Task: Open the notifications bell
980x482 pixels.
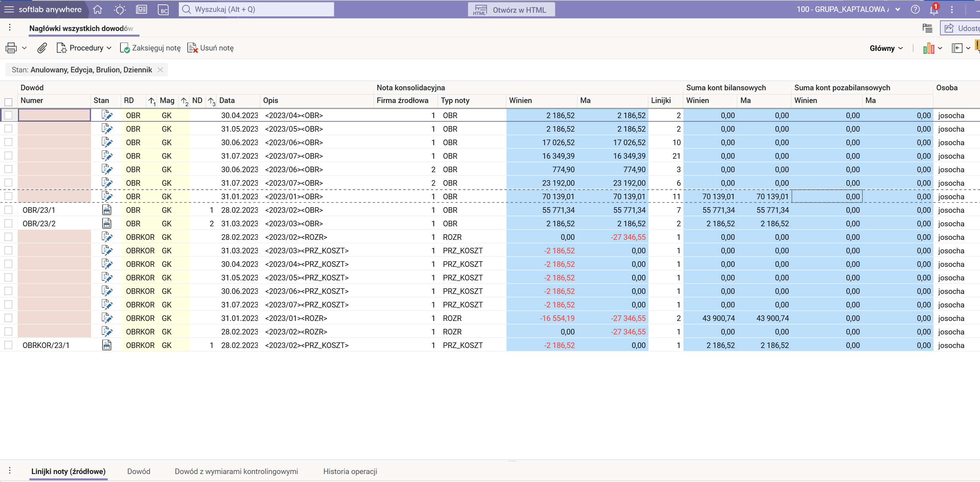Action: 933,9
